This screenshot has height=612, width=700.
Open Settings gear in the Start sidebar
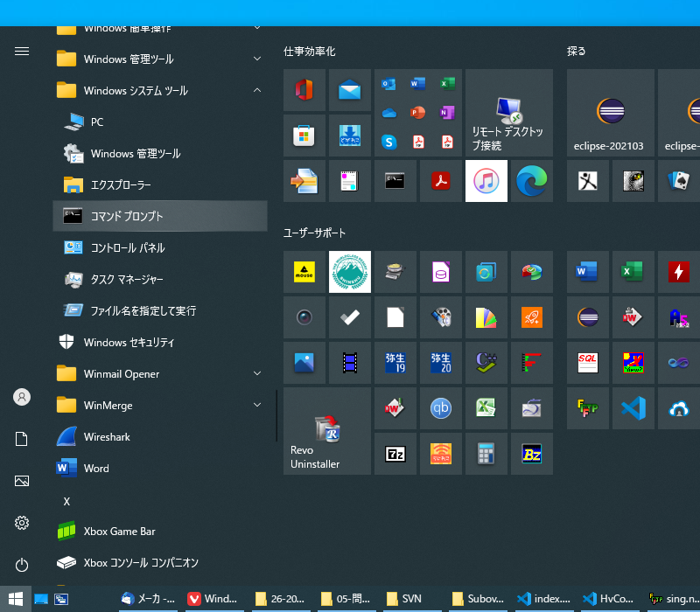point(22,523)
